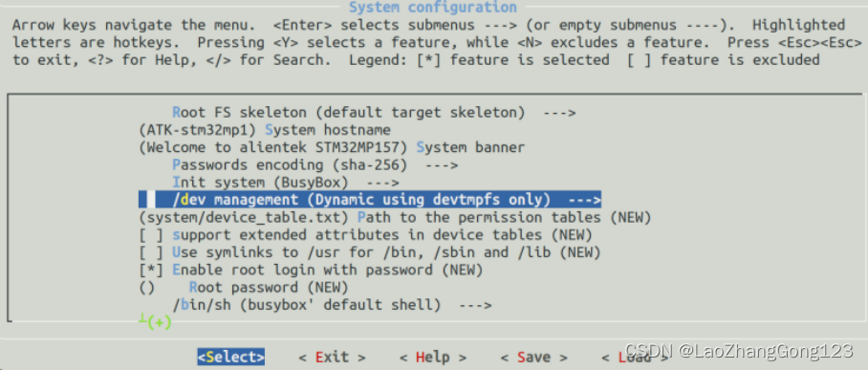This screenshot has width=868, height=370.
Task: Open the highlighted /dev management submenu
Action: click(x=370, y=200)
